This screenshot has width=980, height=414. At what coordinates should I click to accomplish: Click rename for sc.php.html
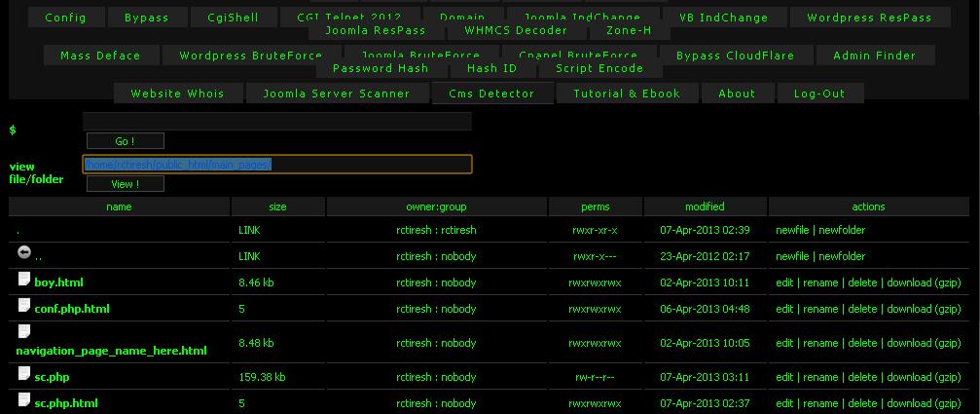820,403
